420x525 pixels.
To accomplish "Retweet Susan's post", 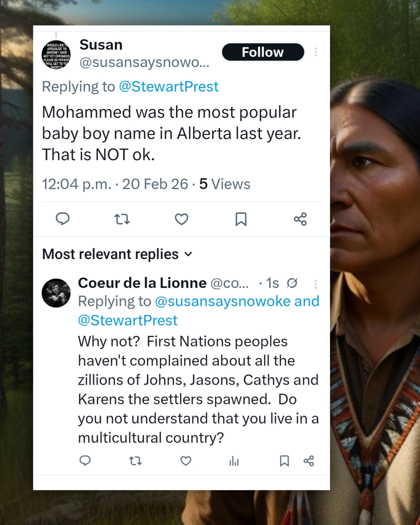I will (122, 219).
